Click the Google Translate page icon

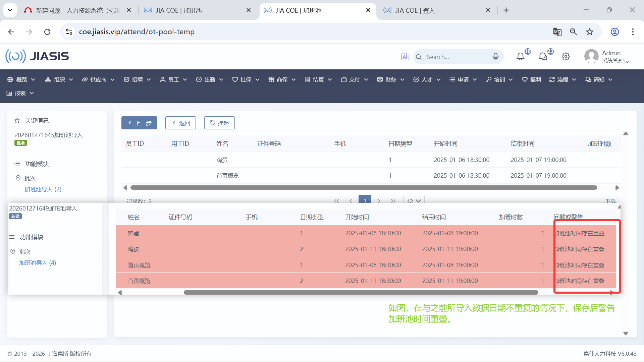pos(557,32)
